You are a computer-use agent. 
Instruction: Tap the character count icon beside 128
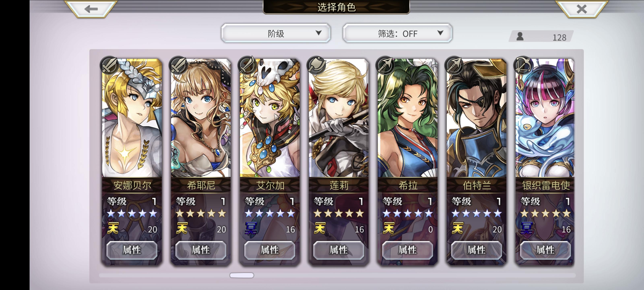(x=520, y=36)
